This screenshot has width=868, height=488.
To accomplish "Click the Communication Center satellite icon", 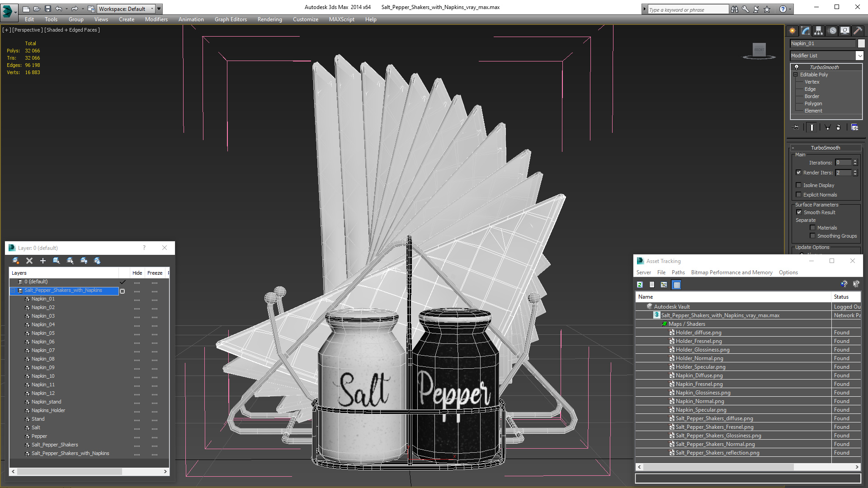I will 756,9.
